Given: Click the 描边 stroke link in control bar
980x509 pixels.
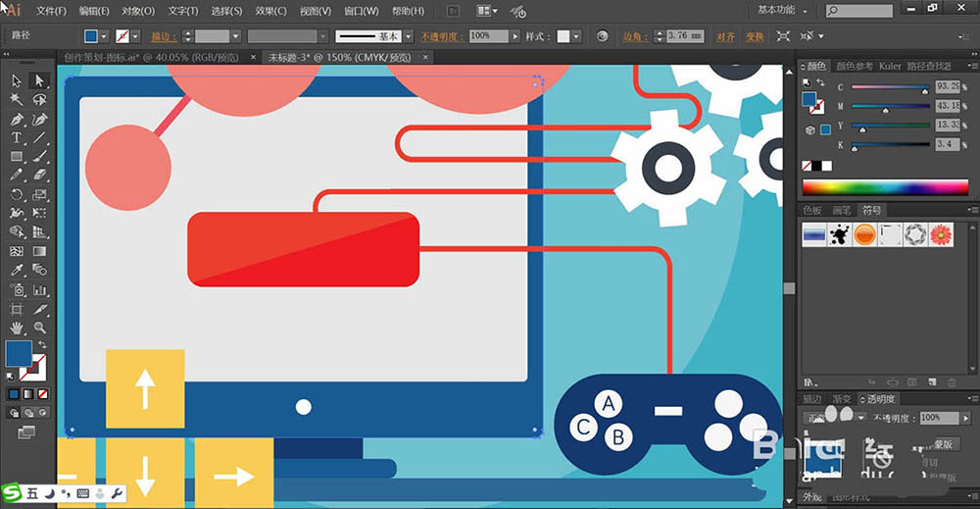Looking at the screenshot, I should [163, 36].
